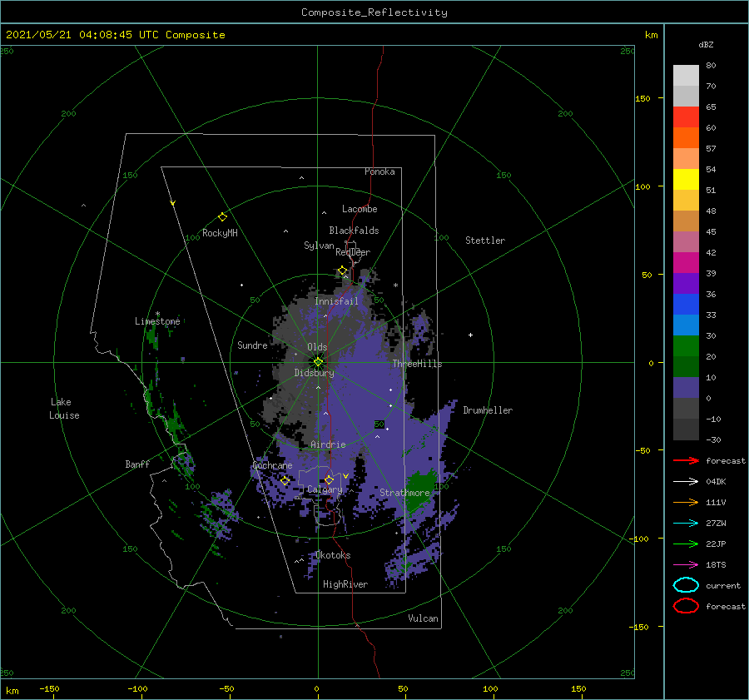
Task: Click the km unit label at top right
Action: 651,35
